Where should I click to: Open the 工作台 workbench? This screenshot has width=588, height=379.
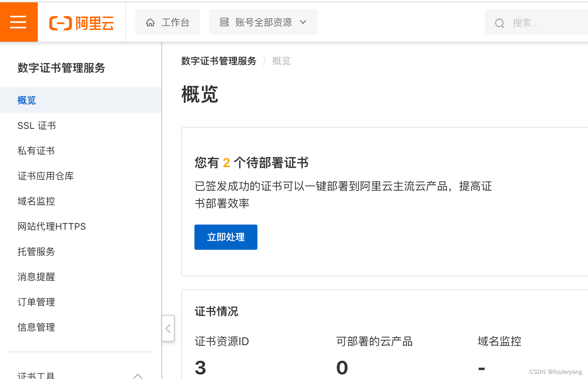pyautogui.click(x=167, y=22)
